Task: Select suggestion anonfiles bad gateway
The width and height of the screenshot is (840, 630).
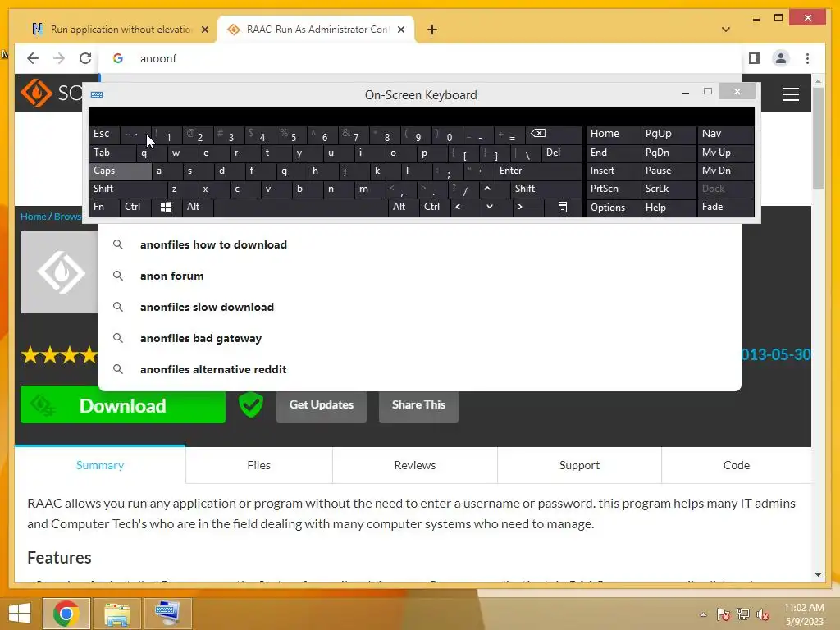Action: [420, 338]
